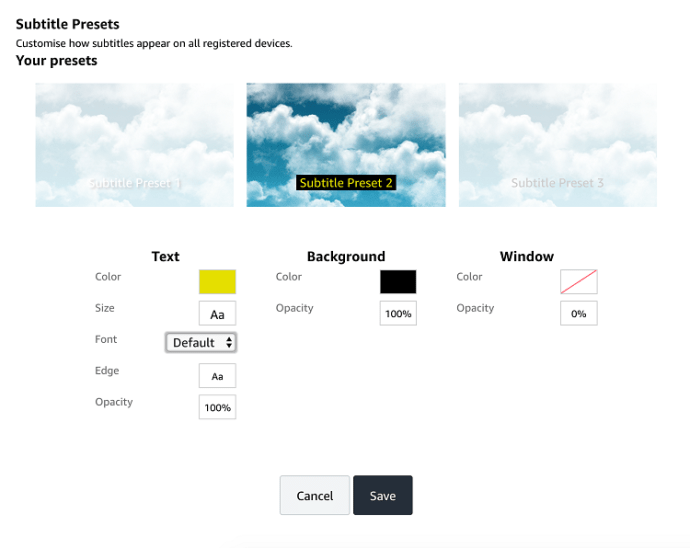Click the yellow Subtitle Preset 2 caption

[x=346, y=183]
